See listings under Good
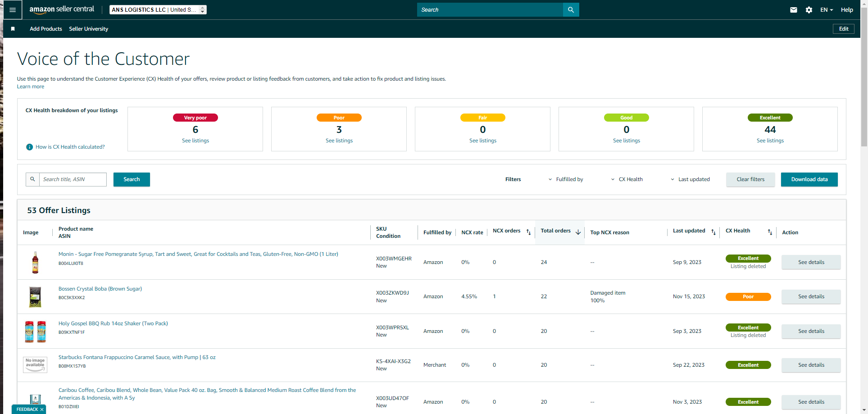868x414 pixels. [x=627, y=141]
